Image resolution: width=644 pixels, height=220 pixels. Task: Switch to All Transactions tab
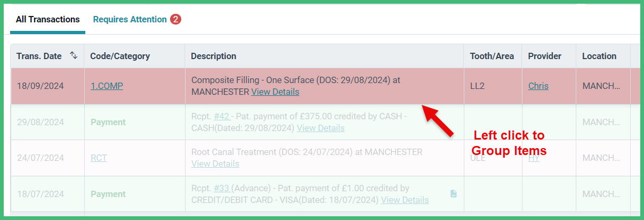pos(48,19)
